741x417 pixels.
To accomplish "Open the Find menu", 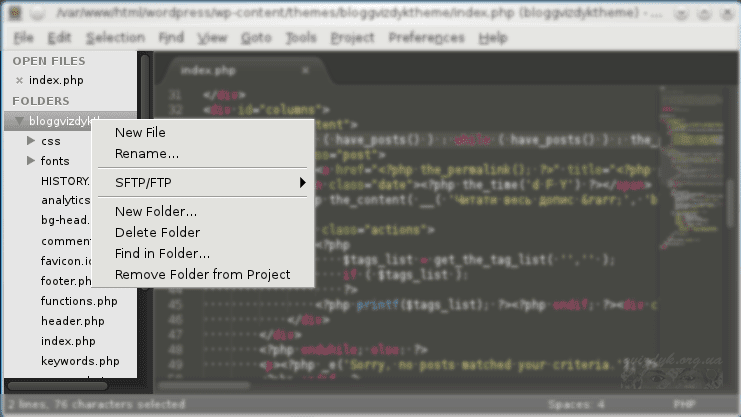I will (171, 37).
